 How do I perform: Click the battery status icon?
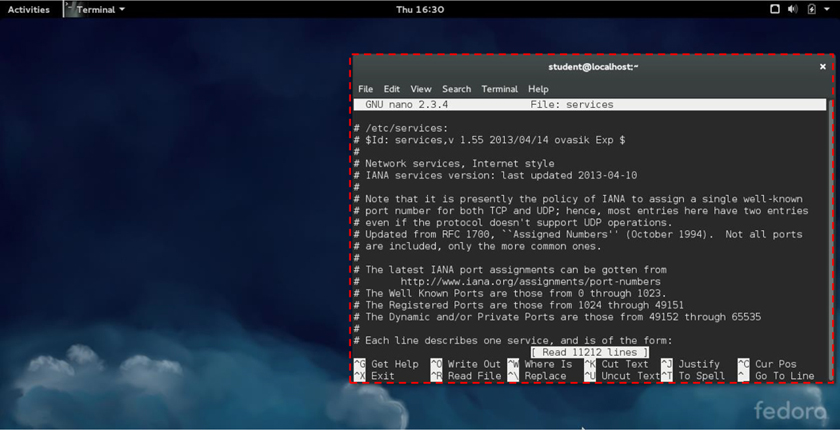coord(812,9)
